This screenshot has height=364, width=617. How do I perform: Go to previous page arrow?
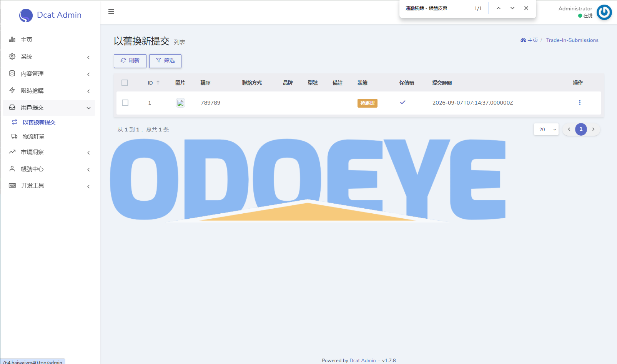click(x=569, y=129)
